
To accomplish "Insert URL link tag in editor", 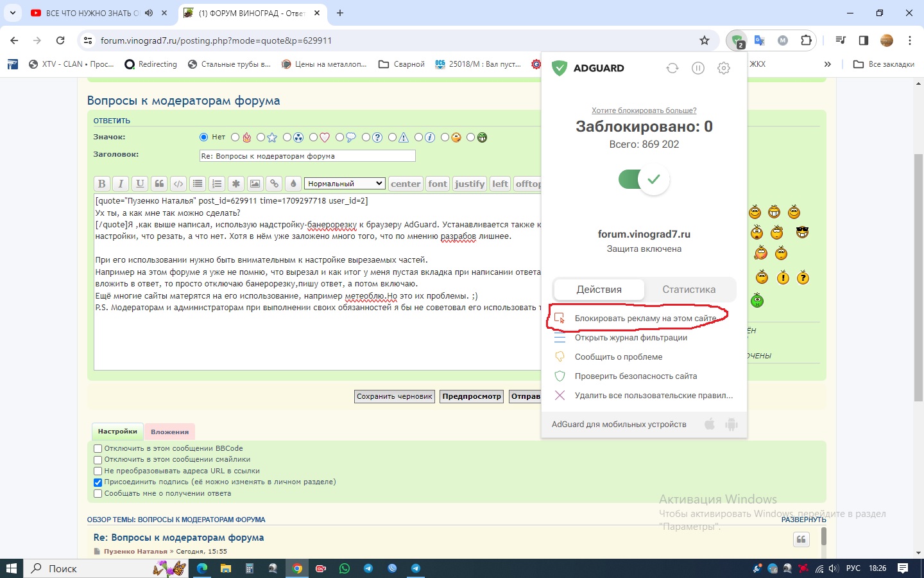I will [x=274, y=184].
